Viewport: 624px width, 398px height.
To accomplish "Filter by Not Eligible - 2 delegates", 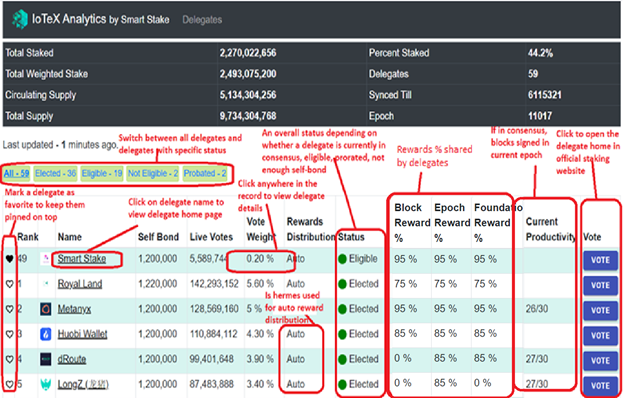I will pos(153,174).
